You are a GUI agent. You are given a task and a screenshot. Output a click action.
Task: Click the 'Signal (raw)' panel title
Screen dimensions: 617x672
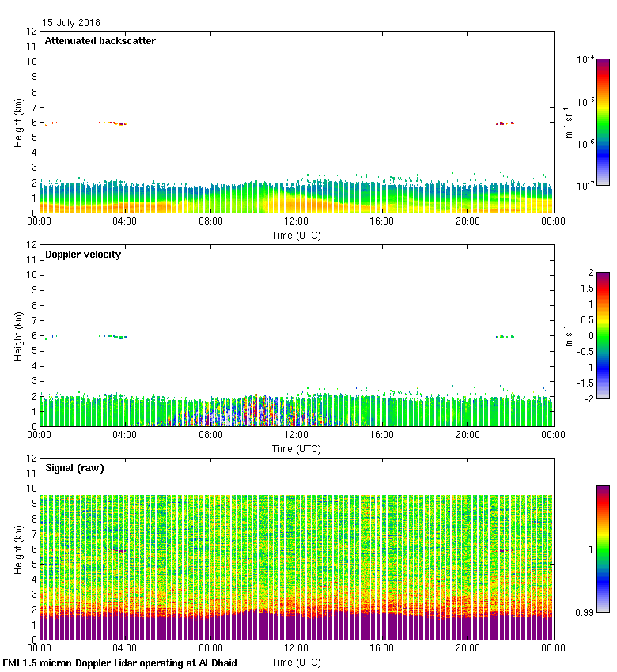(x=74, y=468)
